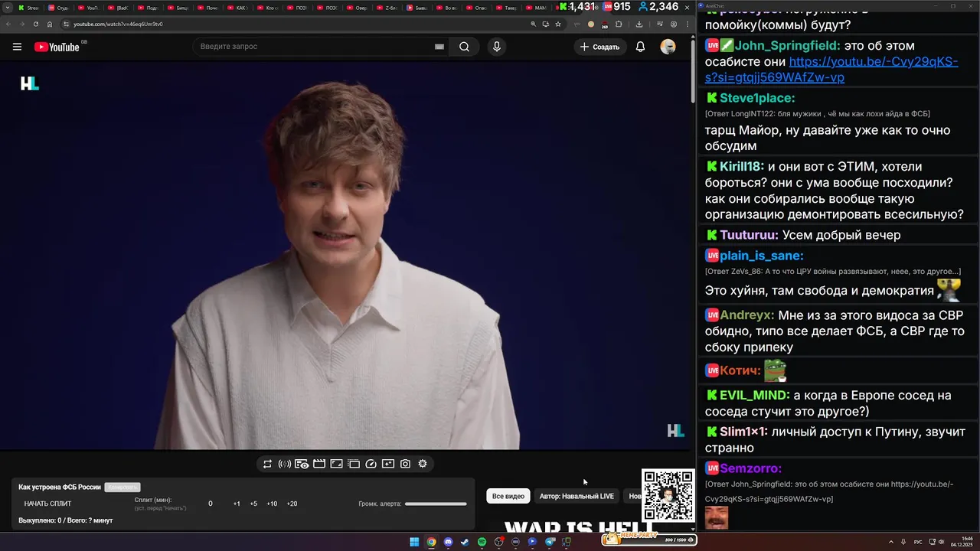Click the frog emote in Котич's message
Screen dimensions: 980x551
[776, 370]
